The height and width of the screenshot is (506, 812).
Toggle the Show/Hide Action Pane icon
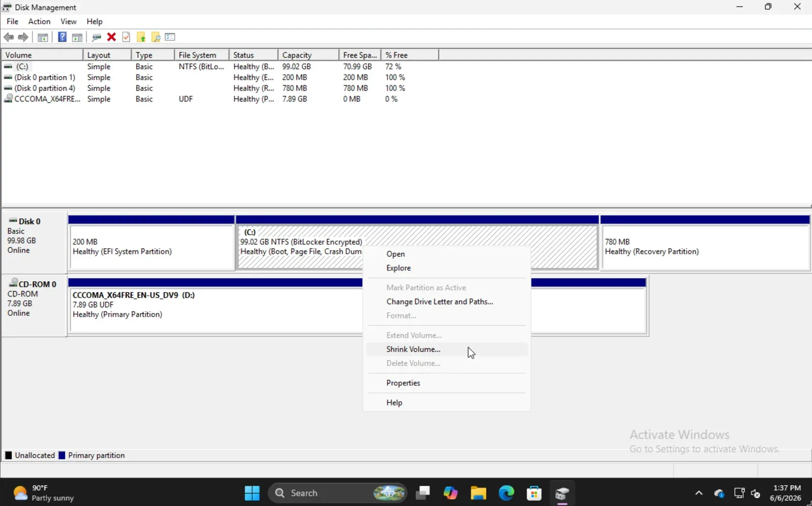(x=77, y=37)
